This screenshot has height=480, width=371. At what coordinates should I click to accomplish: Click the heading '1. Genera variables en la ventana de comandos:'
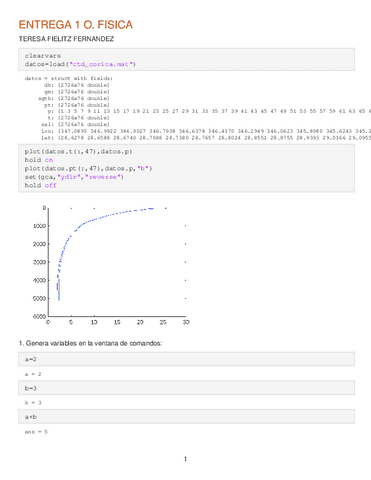pos(90,343)
